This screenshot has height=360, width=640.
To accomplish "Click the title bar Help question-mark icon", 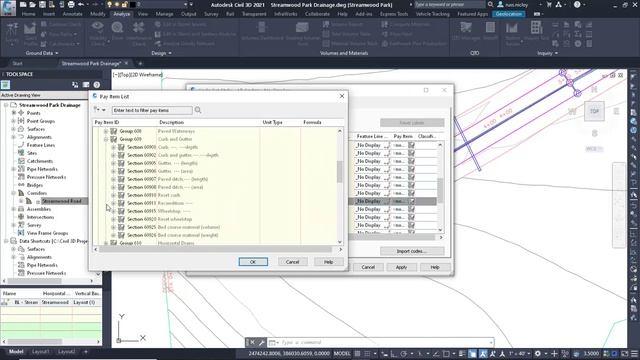I will tap(577, 5).
